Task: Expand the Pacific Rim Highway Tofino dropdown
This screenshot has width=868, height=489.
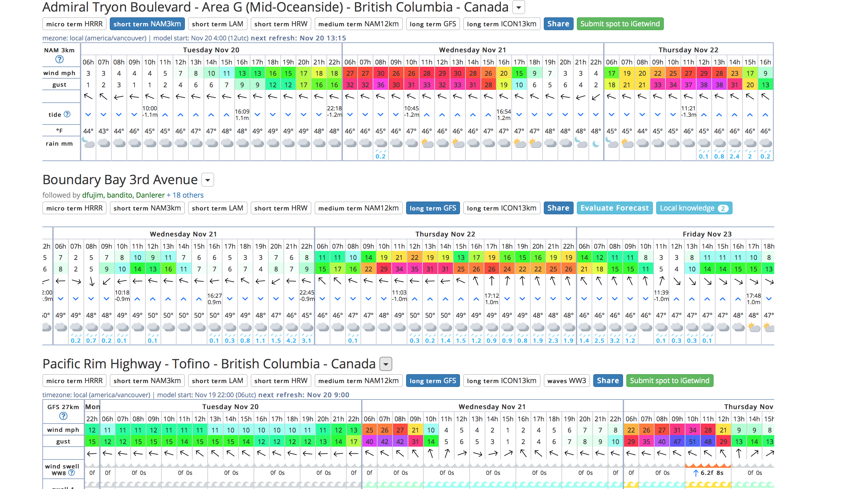Action: tap(386, 364)
